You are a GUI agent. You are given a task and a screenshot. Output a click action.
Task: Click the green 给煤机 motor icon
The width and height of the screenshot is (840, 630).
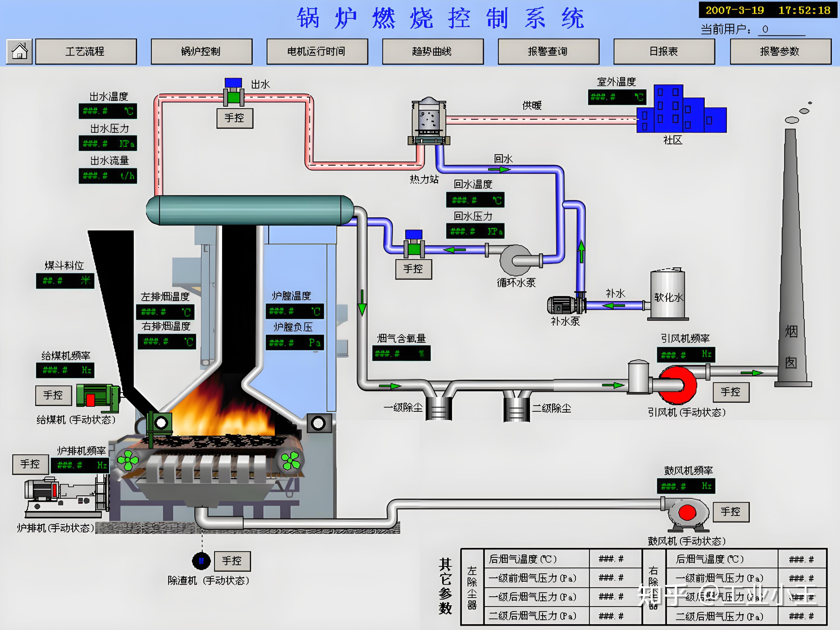(98, 398)
